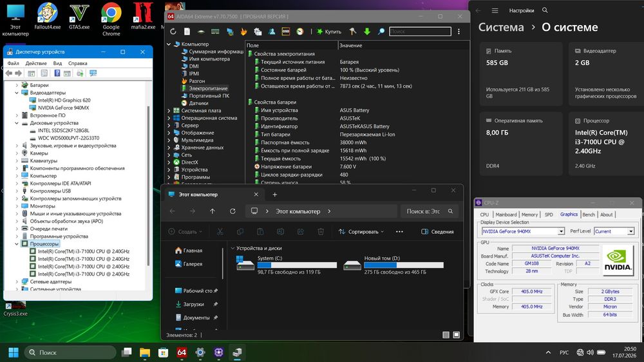Click the Купить button in AIDA64

(x=329, y=31)
